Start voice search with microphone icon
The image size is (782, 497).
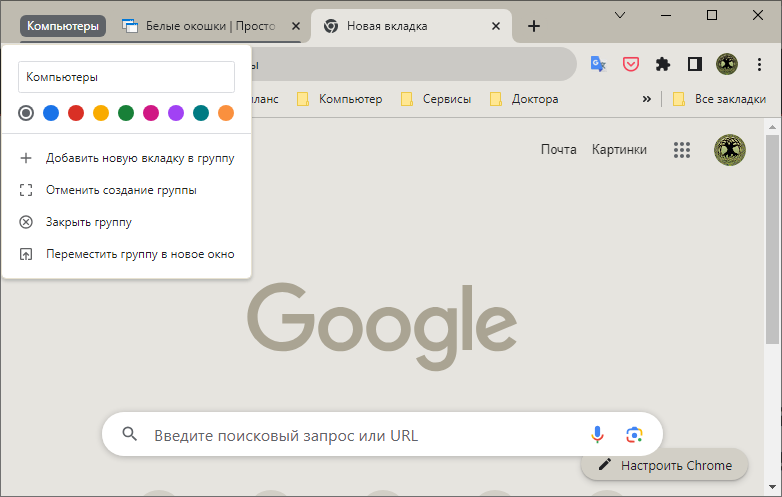597,435
